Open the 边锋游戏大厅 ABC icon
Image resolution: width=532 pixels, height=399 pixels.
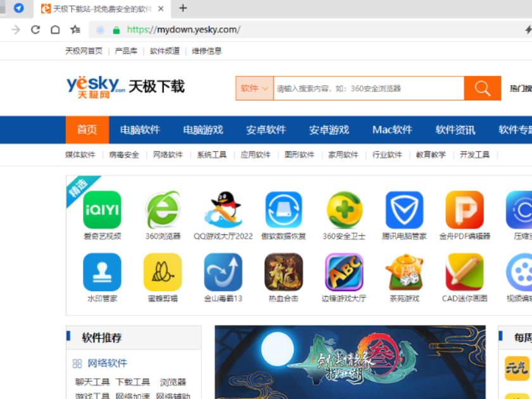(x=344, y=272)
